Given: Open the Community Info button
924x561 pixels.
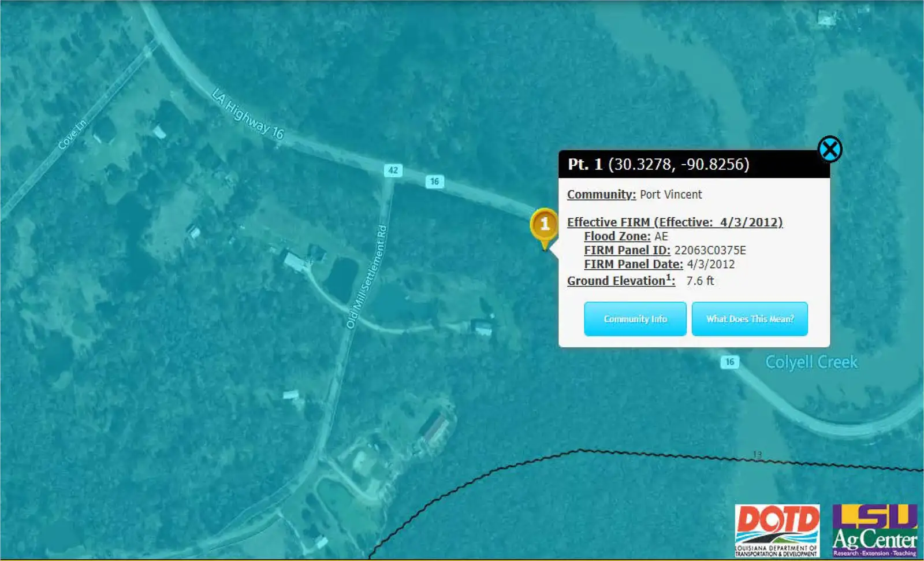Looking at the screenshot, I should 635,319.
